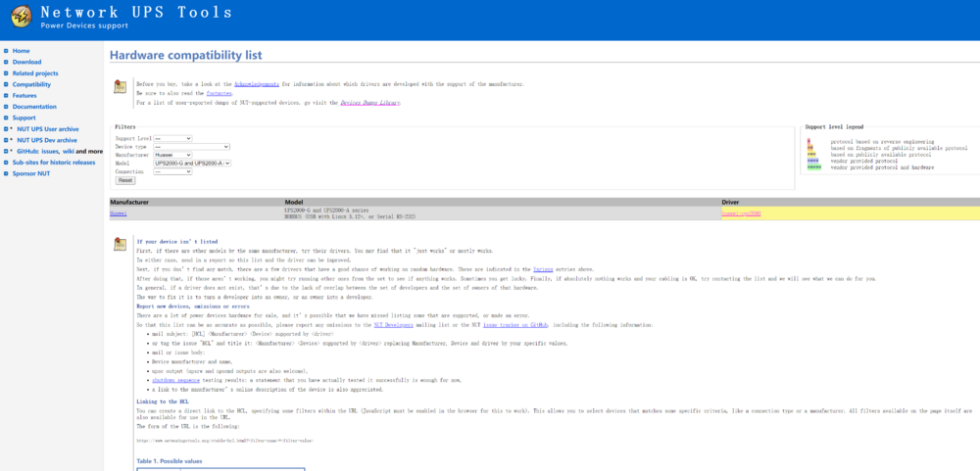Click the Huawei manufacturer link in table
Viewport: 980px width, 471px height.
pyautogui.click(x=119, y=213)
